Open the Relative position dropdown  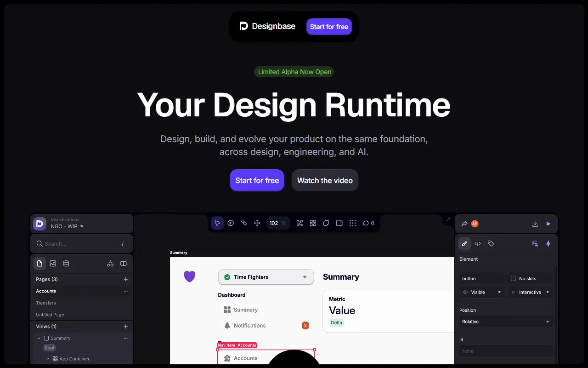pos(506,322)
